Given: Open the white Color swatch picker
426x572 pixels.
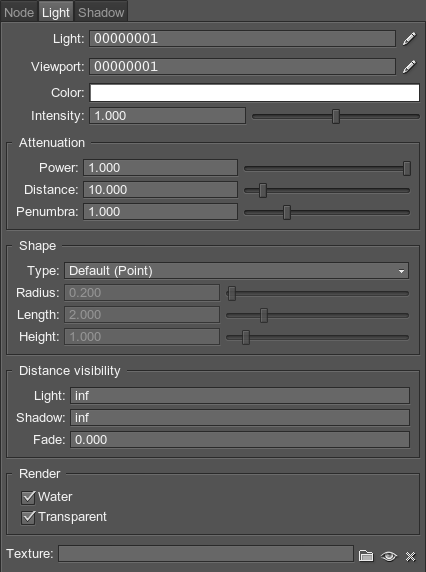Looking at the screenshot, I should tap(255, 93).
